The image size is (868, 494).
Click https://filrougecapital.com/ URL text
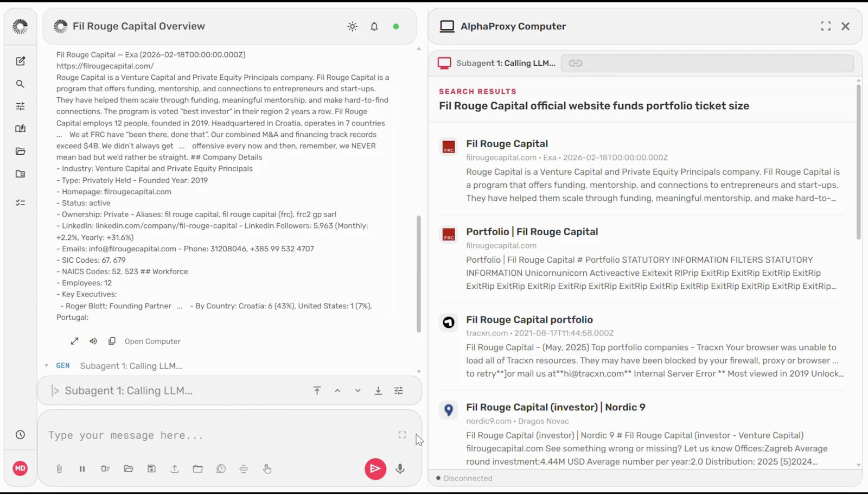[105, 66]
